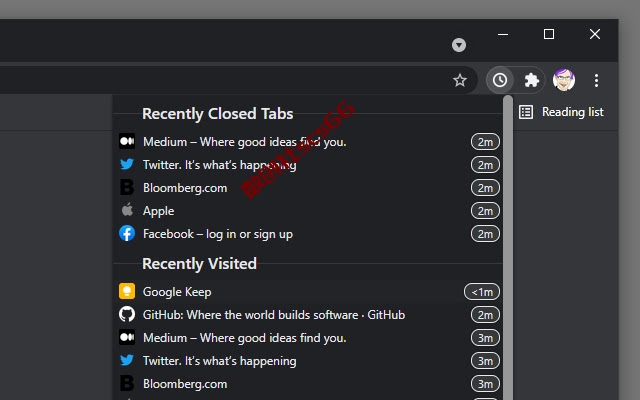Click Twitter bird icon in Recently Closed
The height and width of the screenshot is (400, 640).
click(x=127, y=164)
